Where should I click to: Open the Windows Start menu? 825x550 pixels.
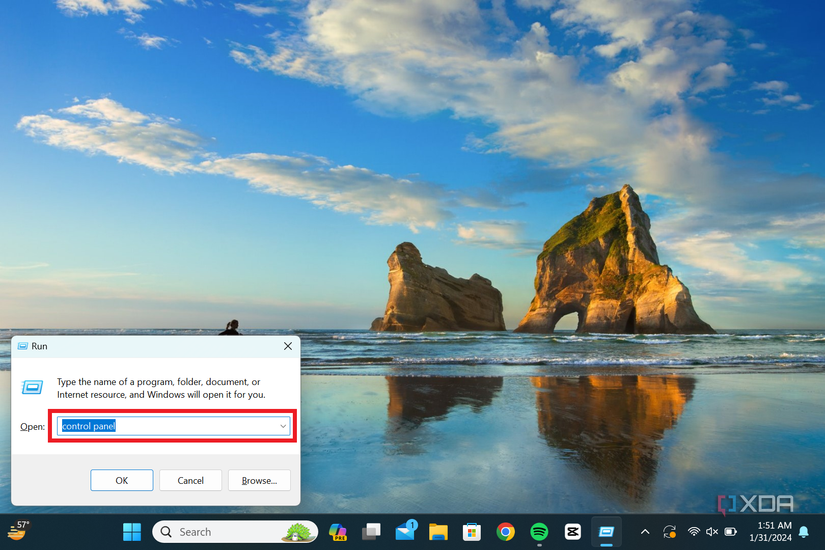132,532
